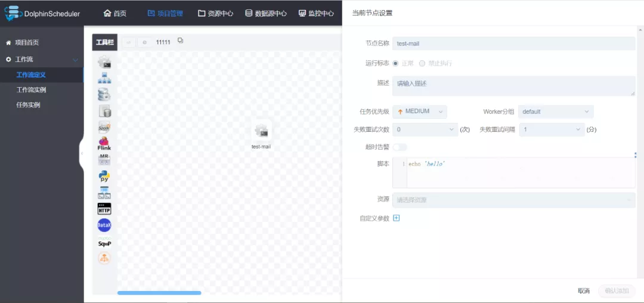Select the Python task tool icon

pos(104,176)
